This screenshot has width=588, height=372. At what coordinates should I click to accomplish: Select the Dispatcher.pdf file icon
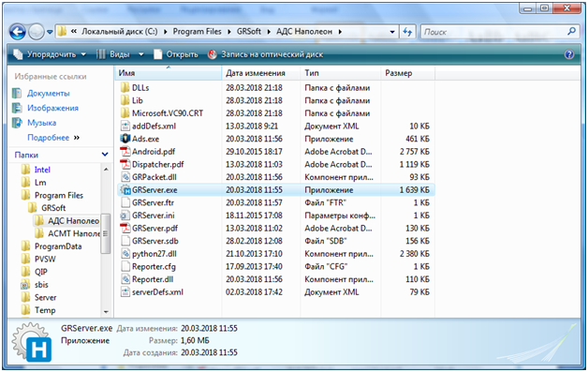coord(125,164)
